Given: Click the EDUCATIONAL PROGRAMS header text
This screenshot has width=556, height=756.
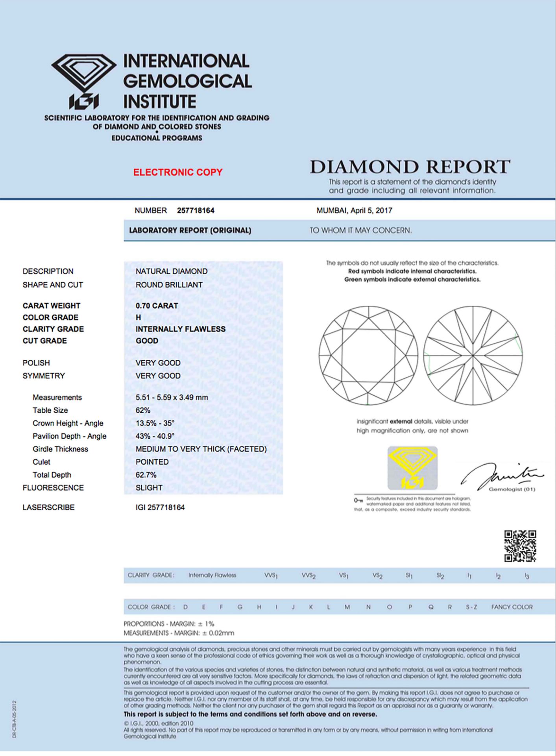Looking at the screenshot, I should (x=157, y=138).
